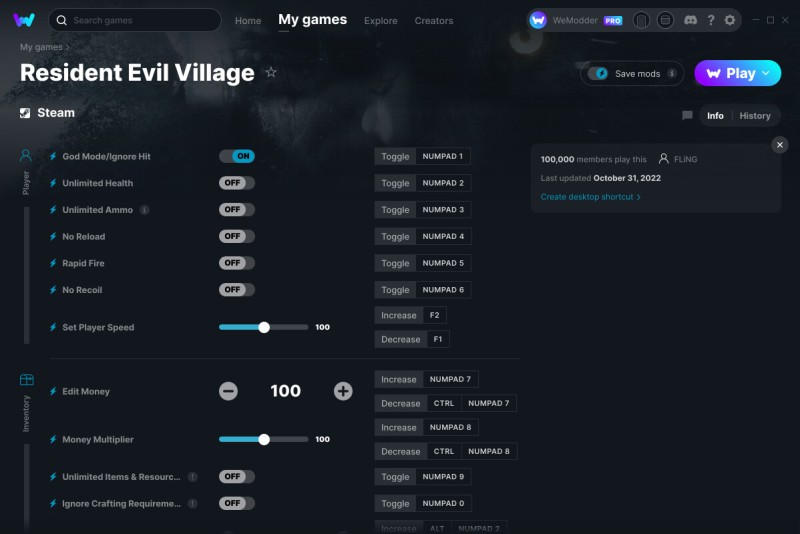Close the info panel
The height and width of the screenshot is (534, 800).
[x=780, y=145]
